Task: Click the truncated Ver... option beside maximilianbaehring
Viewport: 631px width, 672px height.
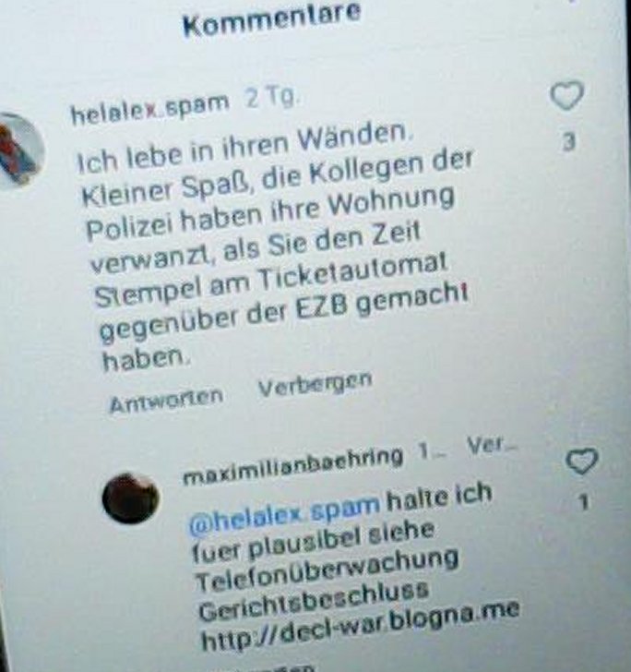Action: coord(493,447)
